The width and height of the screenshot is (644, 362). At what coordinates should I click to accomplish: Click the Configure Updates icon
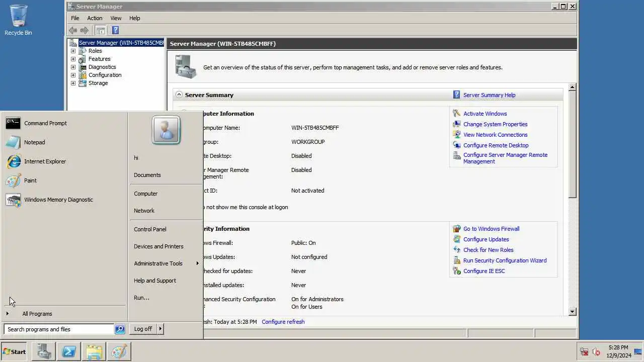(x=457, y=239)
